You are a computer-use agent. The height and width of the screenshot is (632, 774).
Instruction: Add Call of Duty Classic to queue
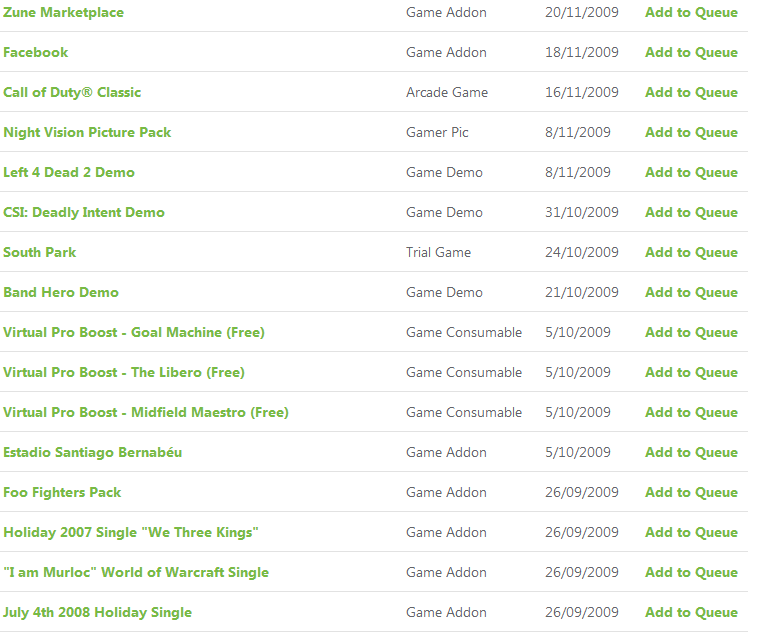(x=691, y=92)
